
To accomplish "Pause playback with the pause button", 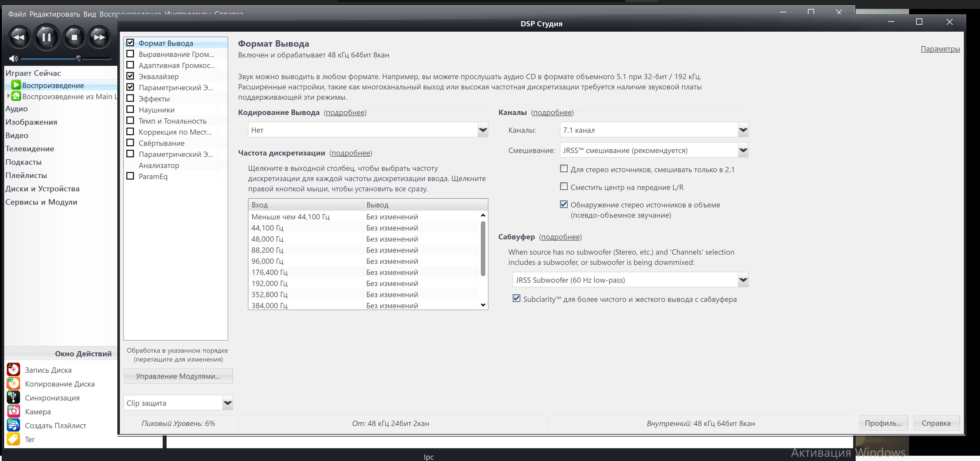I will pyautogui.click(x=46, y=37).
